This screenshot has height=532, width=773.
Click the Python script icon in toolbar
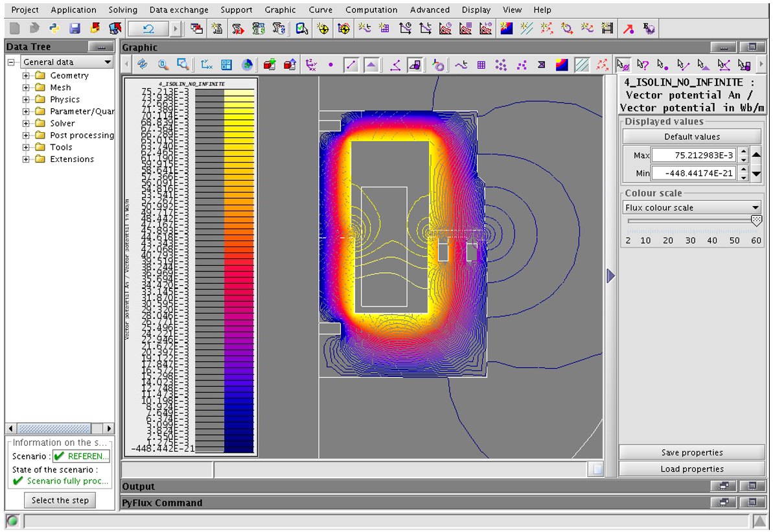click(x=54, y=29)
